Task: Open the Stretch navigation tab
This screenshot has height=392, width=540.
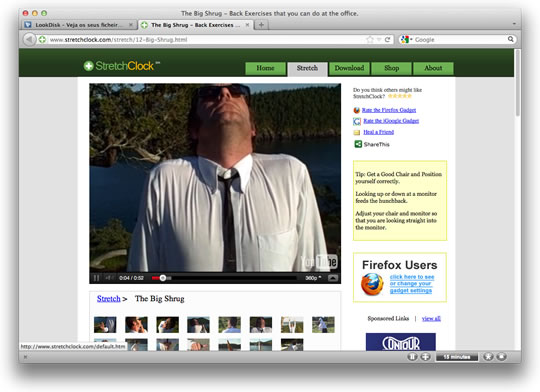Action: click(x=307, y=69)
